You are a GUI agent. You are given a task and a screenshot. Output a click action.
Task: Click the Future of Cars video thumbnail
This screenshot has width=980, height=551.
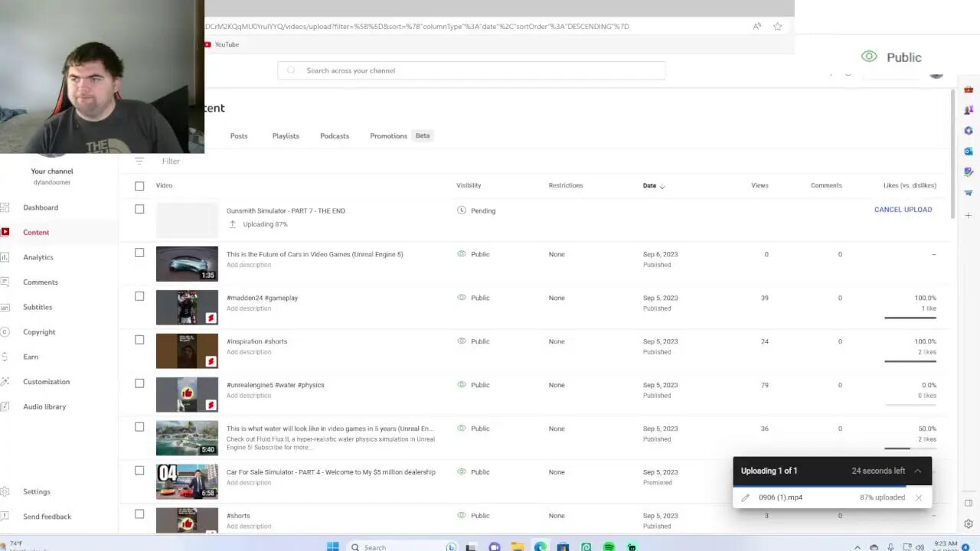(187, 264)
